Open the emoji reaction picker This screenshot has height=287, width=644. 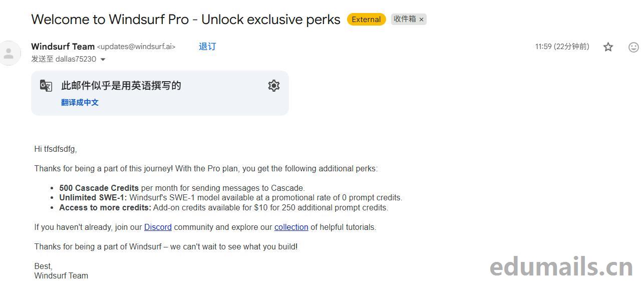click(633, 47)
